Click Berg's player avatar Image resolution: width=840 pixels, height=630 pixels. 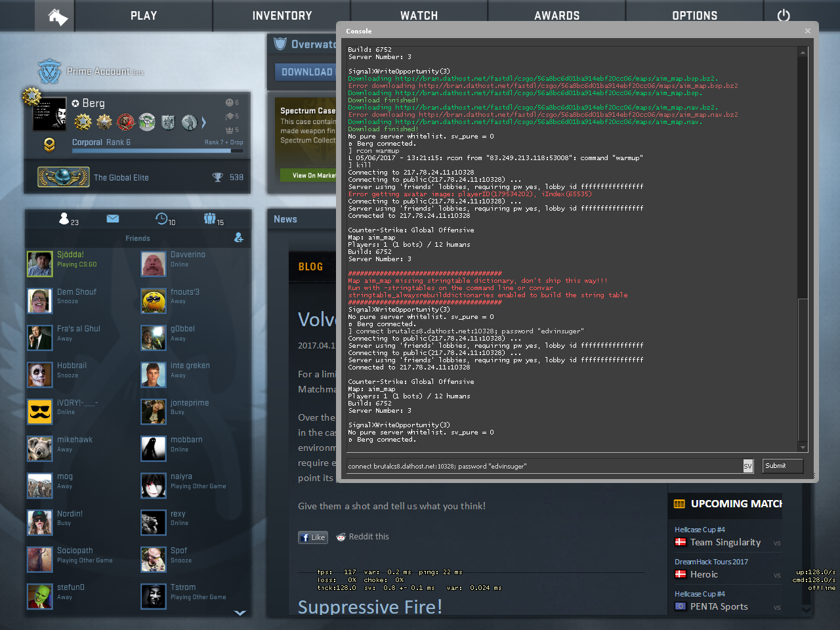(x=50, y=114)
